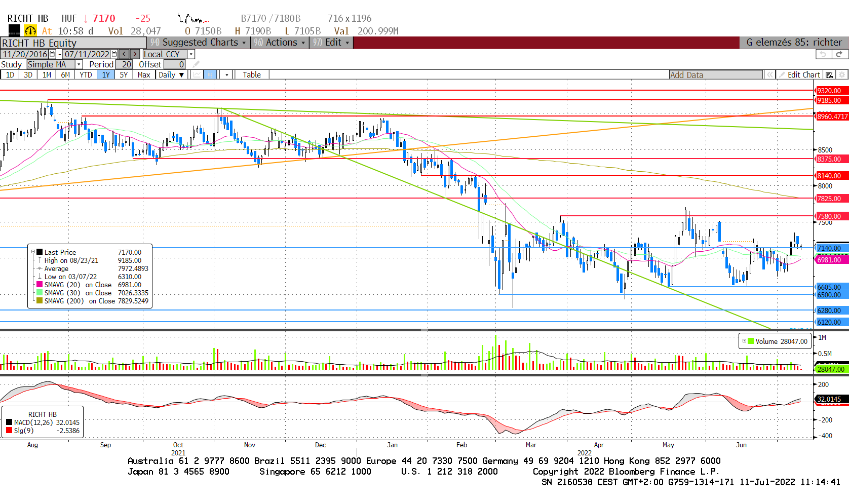Image resolution: width=849 pixels, height=504 pixels.
Task: Click the green Volume legend swatch
Action: (x=751, y=341)
